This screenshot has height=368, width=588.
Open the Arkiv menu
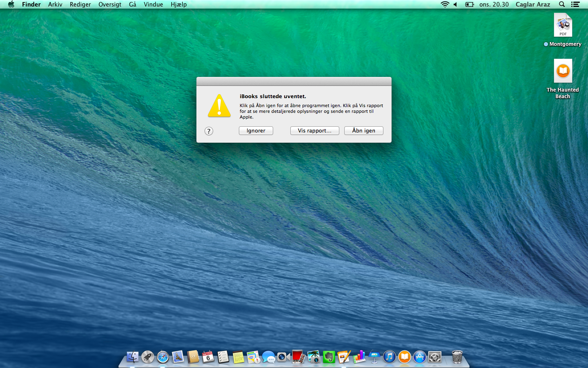(55, 4)
